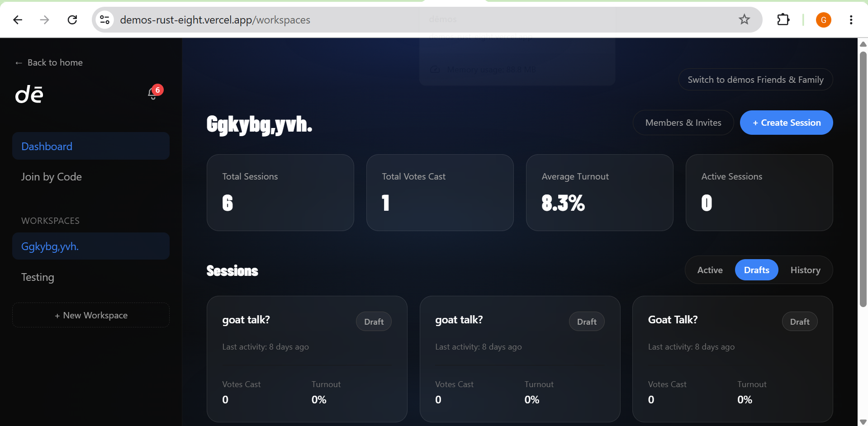868x426 pixels.
Task: Open notifications bell with 6 badge
Action: (154, 92)
